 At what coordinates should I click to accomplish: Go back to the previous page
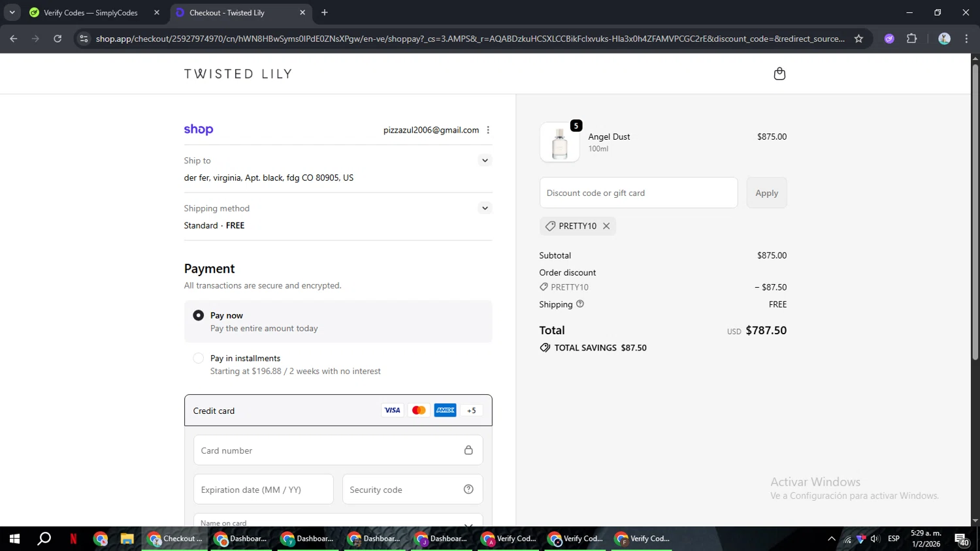(14, 39)
